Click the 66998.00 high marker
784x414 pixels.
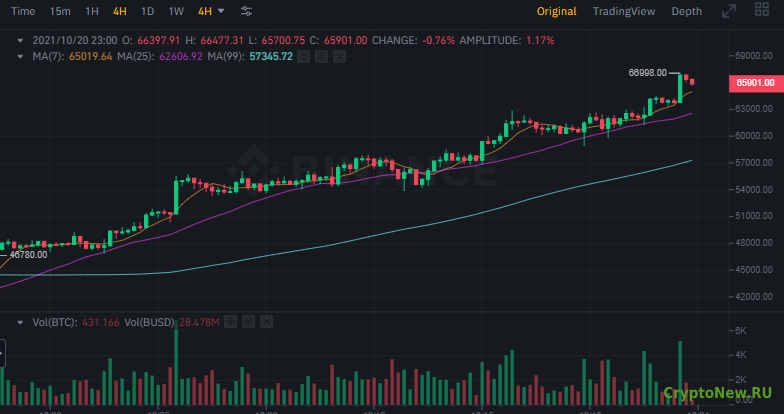pyautogui.click(x=648, y=73)
